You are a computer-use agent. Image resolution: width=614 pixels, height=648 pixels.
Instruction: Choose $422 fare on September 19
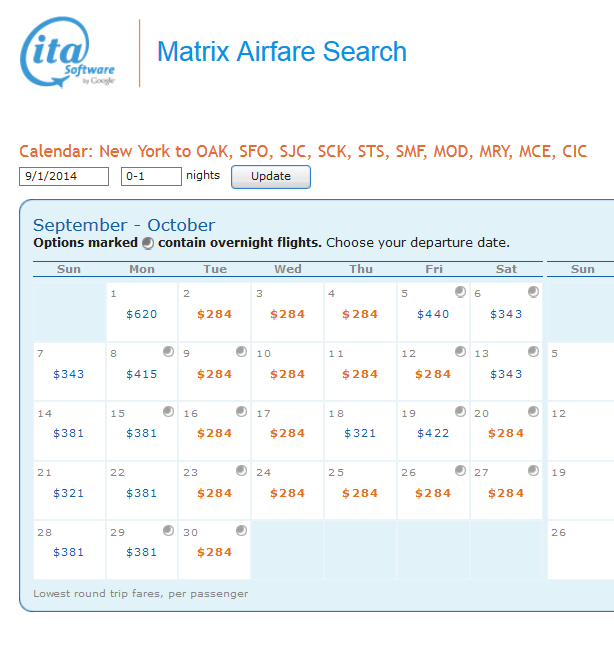pyautogui.click(x=433, y=433)
